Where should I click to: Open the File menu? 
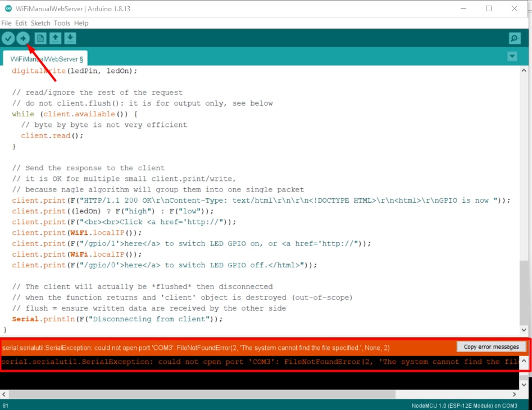tap(6, 23)
